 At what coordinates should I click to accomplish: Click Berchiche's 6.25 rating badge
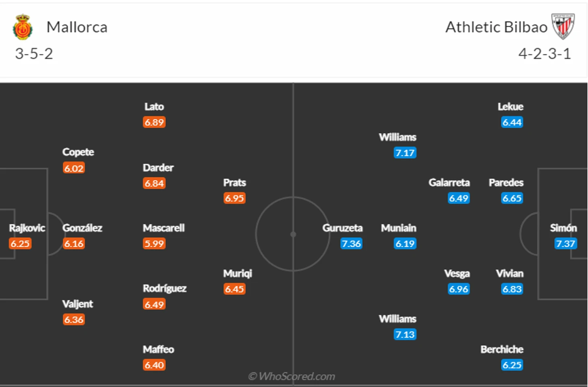pos(512,365)
